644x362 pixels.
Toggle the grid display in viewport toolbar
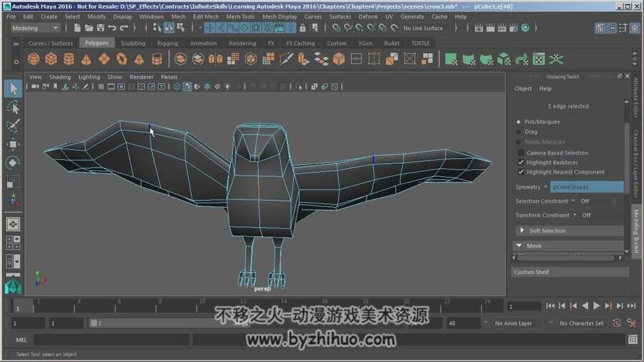click(101, 87)
